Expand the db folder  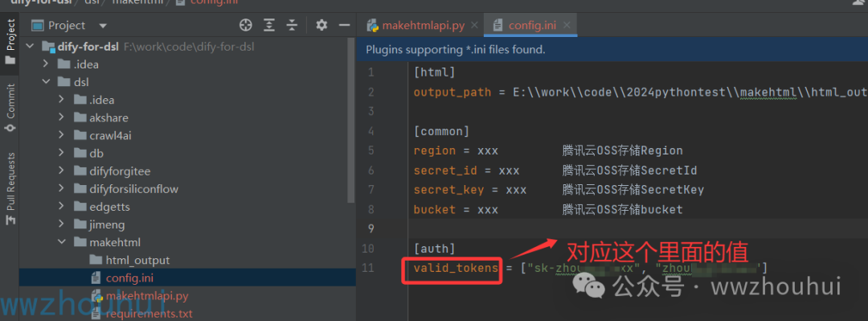coord(62,153)
